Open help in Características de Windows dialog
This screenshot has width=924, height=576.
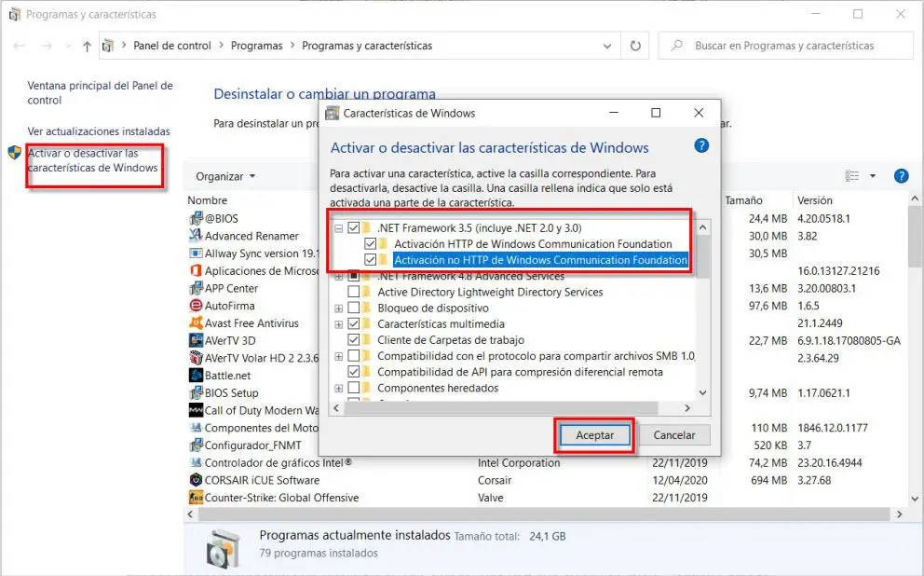point(701,145)
